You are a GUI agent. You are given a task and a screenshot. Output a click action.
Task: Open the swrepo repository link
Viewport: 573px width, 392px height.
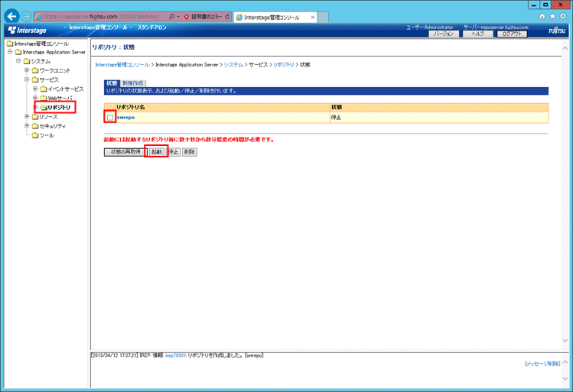point(125,117)
